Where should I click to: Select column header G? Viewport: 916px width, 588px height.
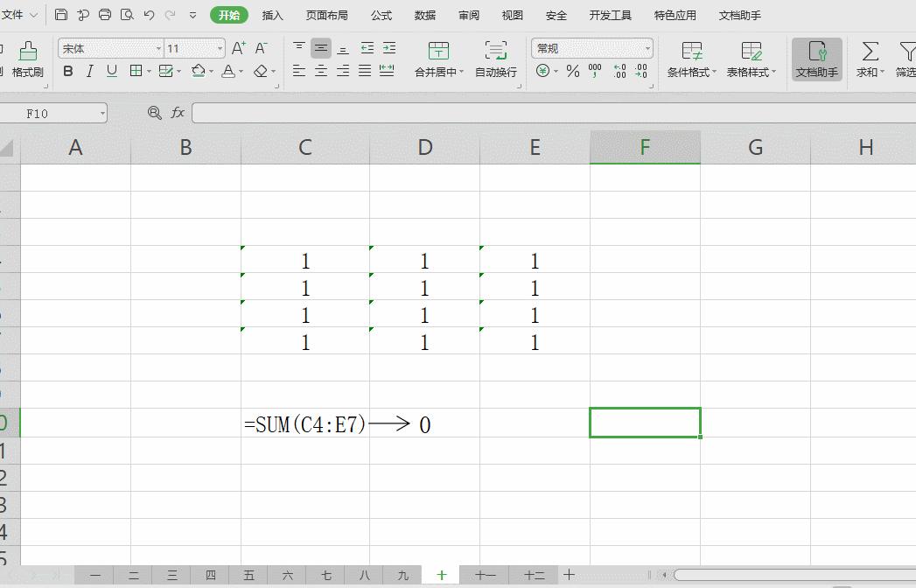click(755, 147)
